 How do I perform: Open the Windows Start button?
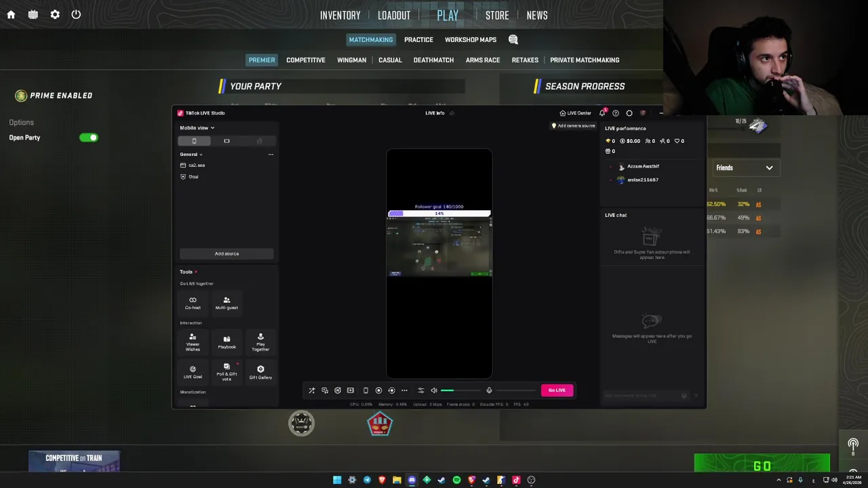tap(337, 480)
